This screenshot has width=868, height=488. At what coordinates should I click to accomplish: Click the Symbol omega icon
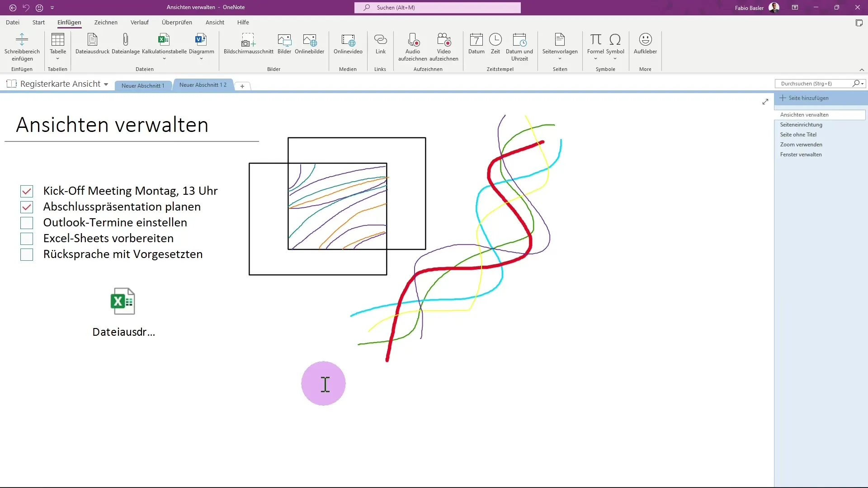tap(615, 40)
